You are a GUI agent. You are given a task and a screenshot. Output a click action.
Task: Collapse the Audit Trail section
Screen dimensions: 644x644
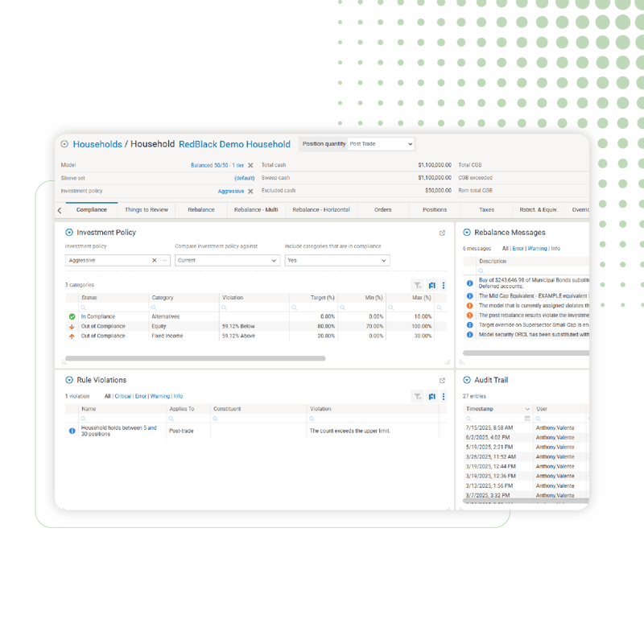[x=468, y=380]
